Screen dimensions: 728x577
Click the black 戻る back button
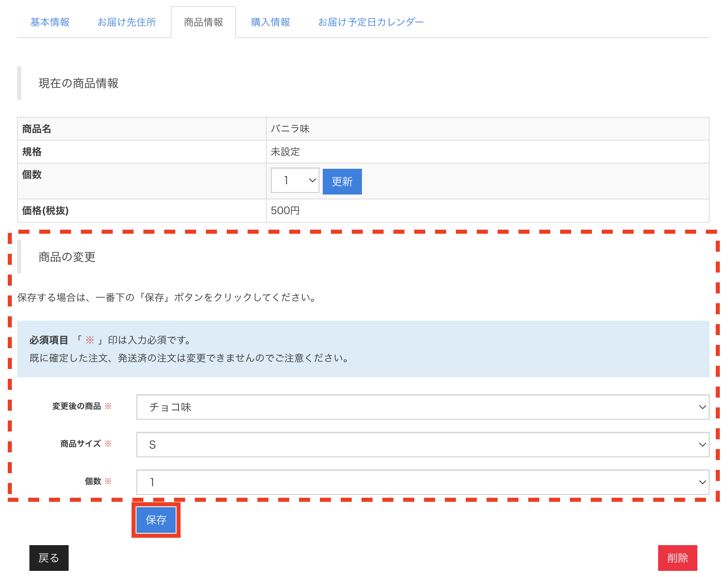pyautogui.click(x=49, y=557)
